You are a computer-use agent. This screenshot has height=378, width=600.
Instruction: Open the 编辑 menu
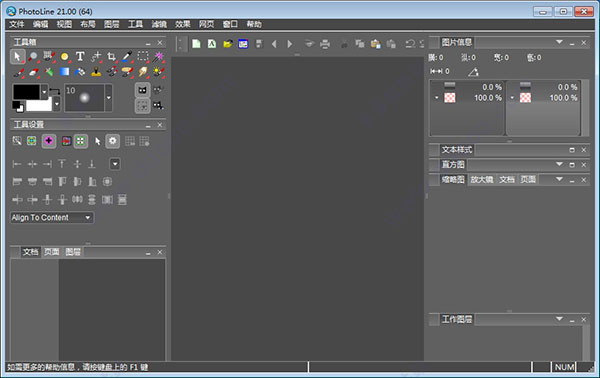pyautogui.click(x=40, y=24)
